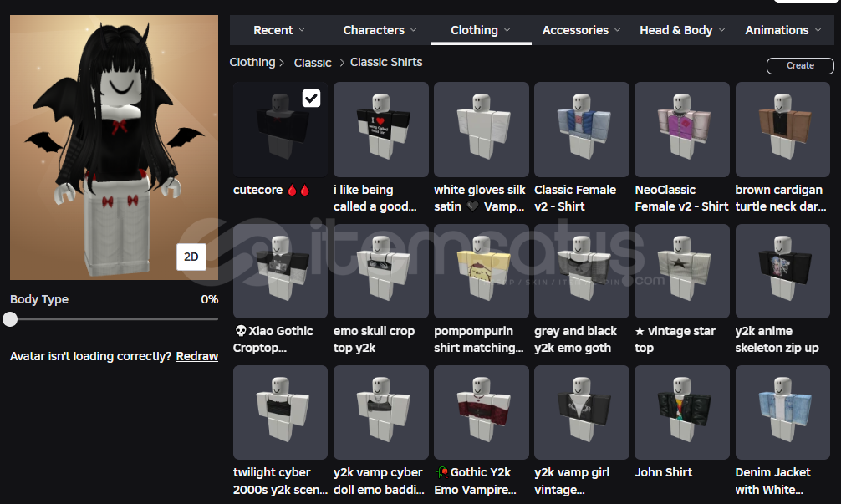841x504 pixels.
Task: Expand the Recent dropdown chevron
Action: (x=302, y=30)
